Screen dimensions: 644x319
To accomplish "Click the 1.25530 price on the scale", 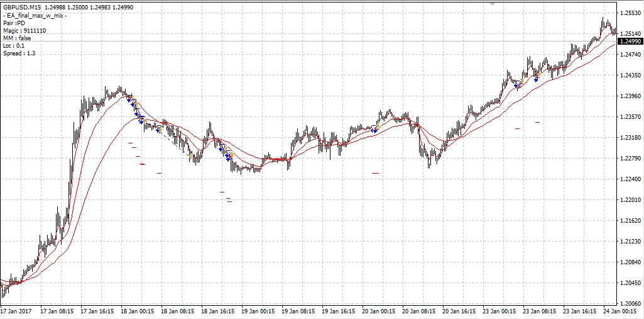I will pos(629,13).
